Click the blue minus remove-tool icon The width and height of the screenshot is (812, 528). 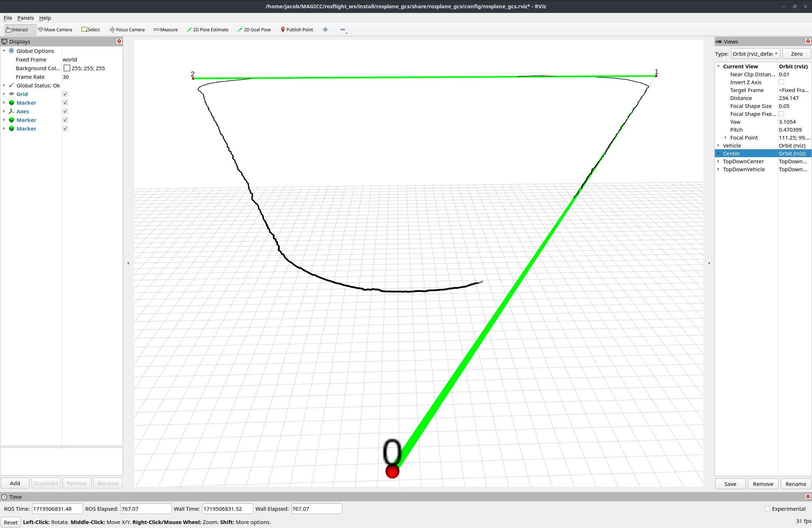coord(343,29)
